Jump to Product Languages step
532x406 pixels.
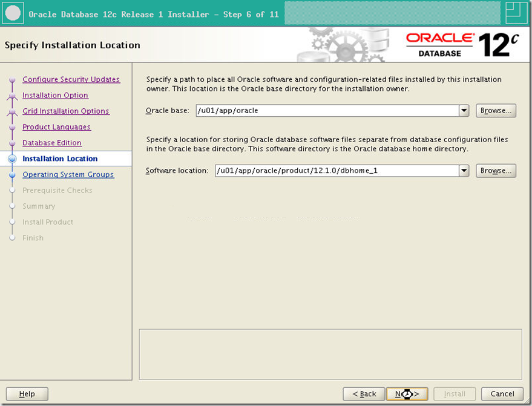[56, 127]
